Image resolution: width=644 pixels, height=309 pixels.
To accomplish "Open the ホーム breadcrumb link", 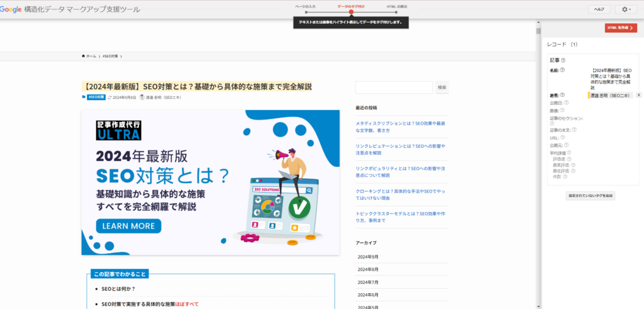I will click(x=91, y=56).
